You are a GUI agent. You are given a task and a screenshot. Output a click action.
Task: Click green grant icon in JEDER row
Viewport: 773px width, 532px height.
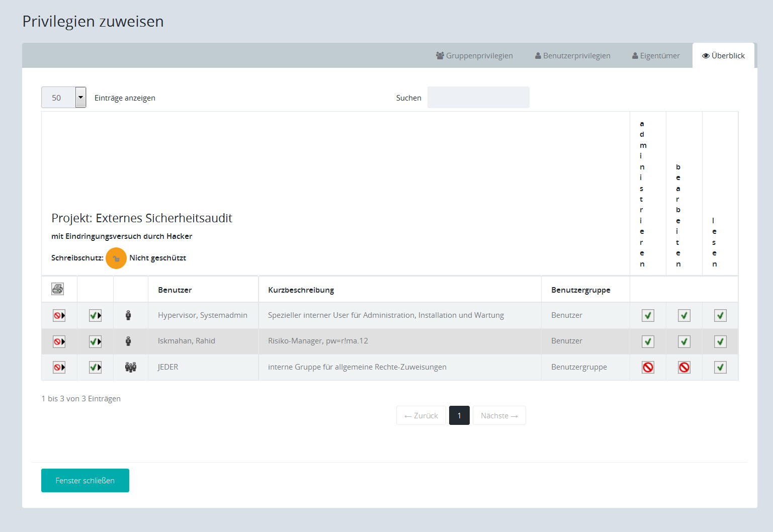[95, 368]
